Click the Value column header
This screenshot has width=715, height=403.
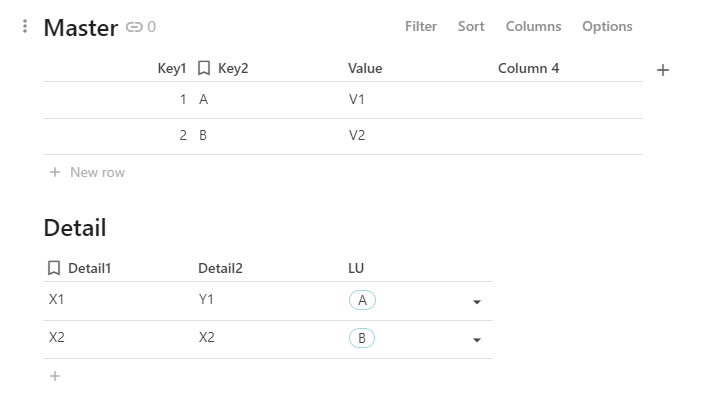tap(365, 69)
